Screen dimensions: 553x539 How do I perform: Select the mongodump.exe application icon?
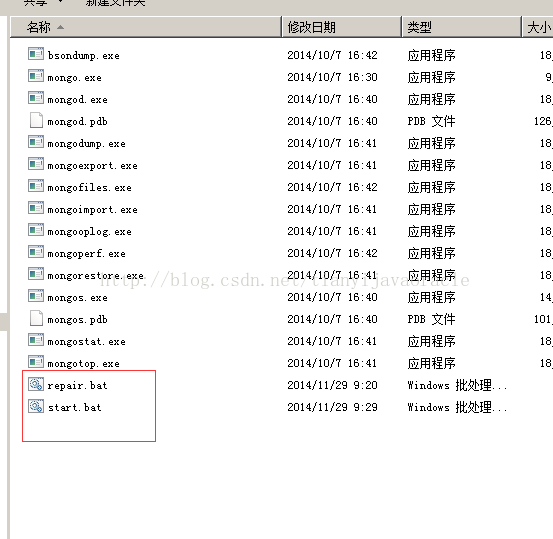pyautogui.click(x=36, y=142)
